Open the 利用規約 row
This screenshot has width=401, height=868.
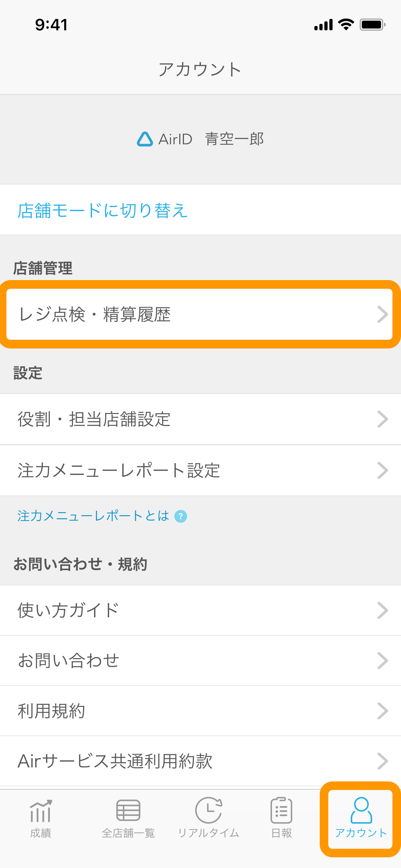pyautogui.click(x=200, y=711)
